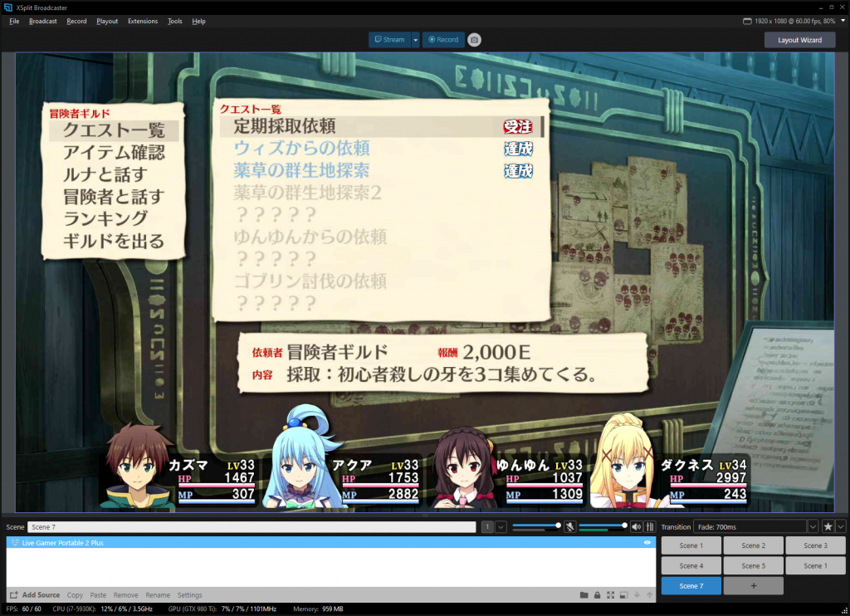The width and height of the screenshot is (850, 616).
Task: Click the window resize grip icon
Action: [843, 610]
